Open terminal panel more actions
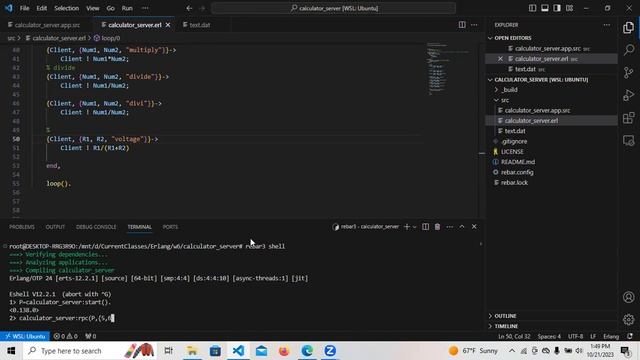Image resolution: width=640 pixels, height=360 pixels. click(x=449, y=227)
